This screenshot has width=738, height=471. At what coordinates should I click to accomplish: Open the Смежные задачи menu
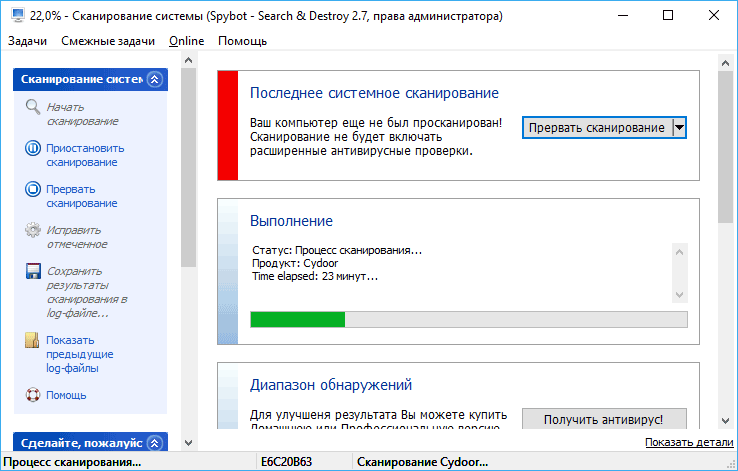coord(108,41)
